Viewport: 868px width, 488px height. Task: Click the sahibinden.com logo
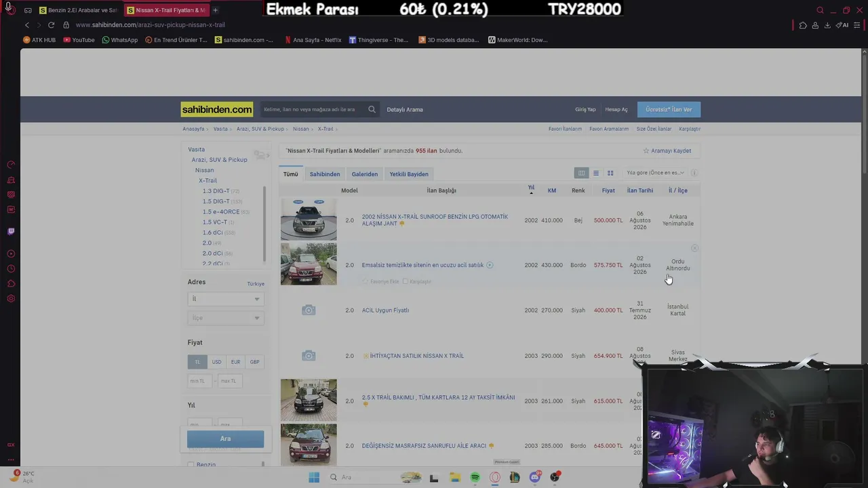[217, 109]
